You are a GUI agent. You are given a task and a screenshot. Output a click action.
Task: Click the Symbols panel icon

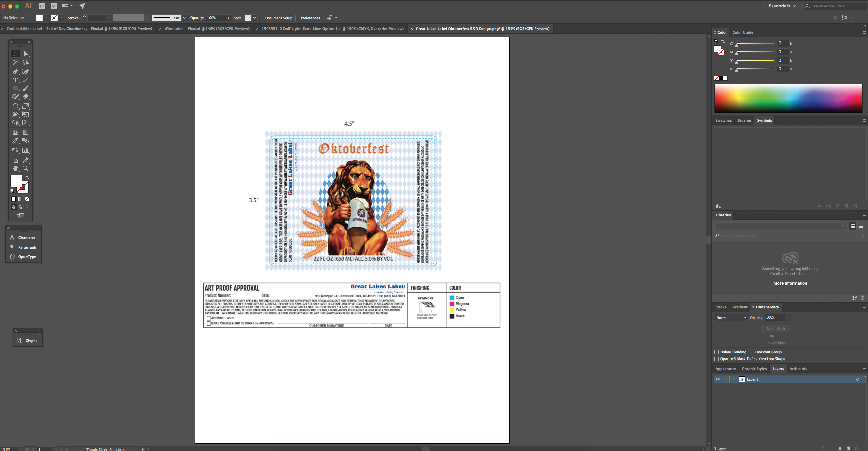pyautogui.click(x=764, y=120)
